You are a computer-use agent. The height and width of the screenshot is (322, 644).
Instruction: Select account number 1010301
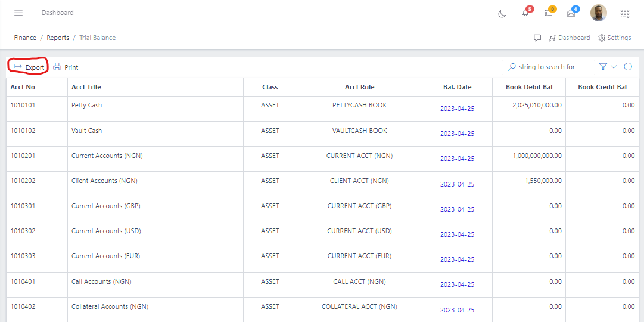click(x=23, y=206)
